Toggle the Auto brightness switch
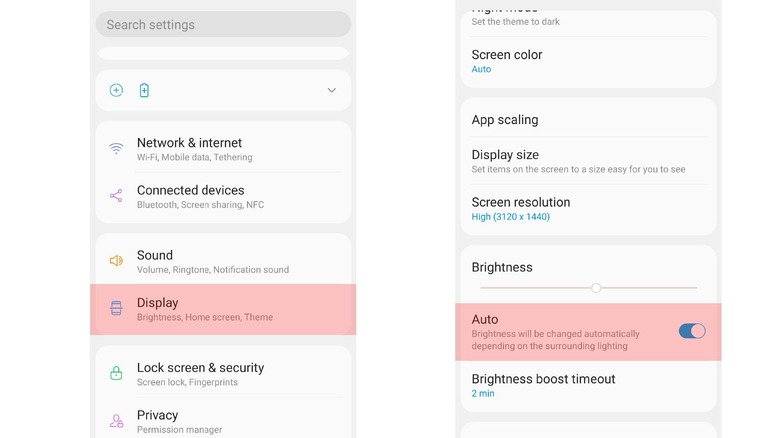This screenshot has width=780, height=438. [692, 331]
